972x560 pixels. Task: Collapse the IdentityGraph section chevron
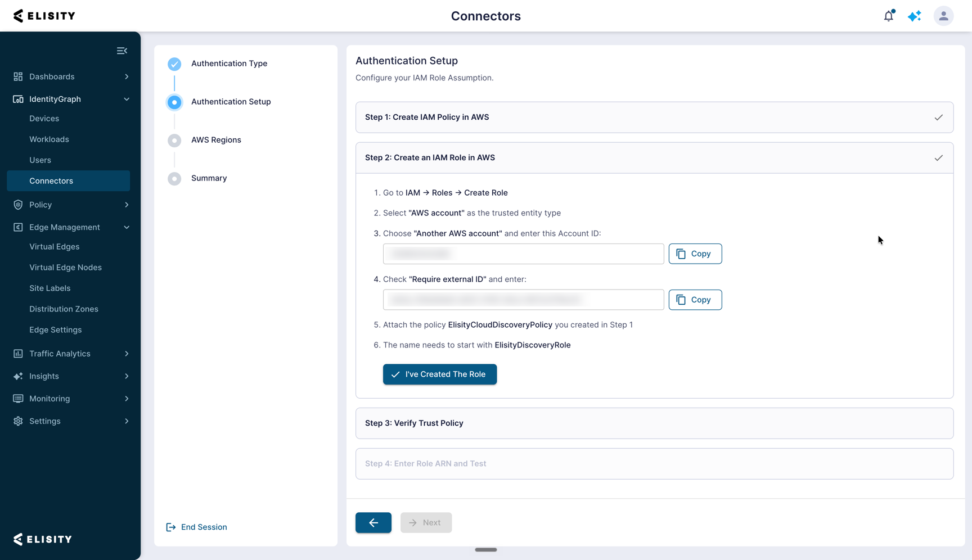click(x=127, y=99)
